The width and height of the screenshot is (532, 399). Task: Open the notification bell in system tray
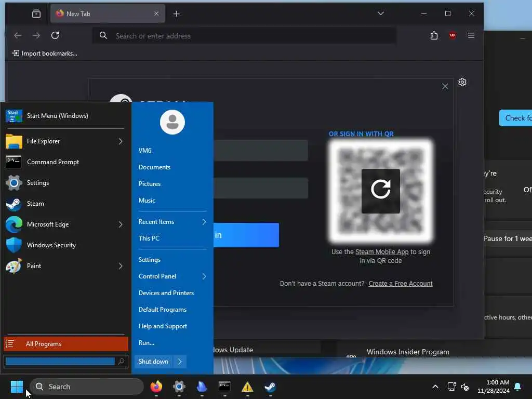coord(518,387)
